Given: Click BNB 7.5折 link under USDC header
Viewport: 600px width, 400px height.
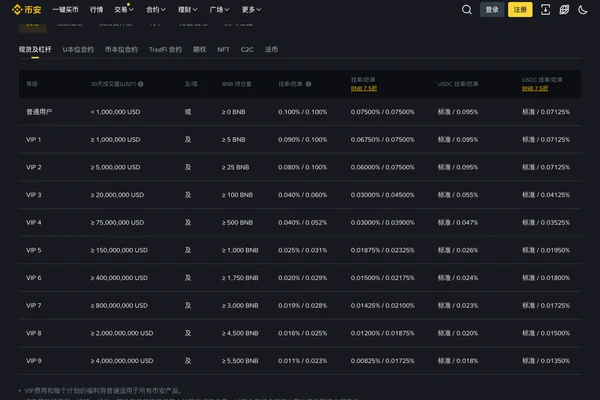Looking at the screenshot, I should 535,88.
